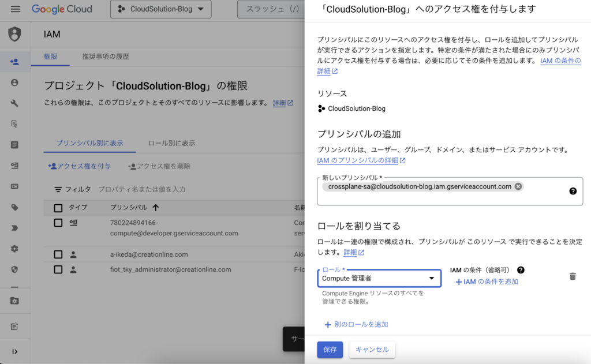The image size is (591, 364).
Task: Click the 保存 button
Action: 330,350
